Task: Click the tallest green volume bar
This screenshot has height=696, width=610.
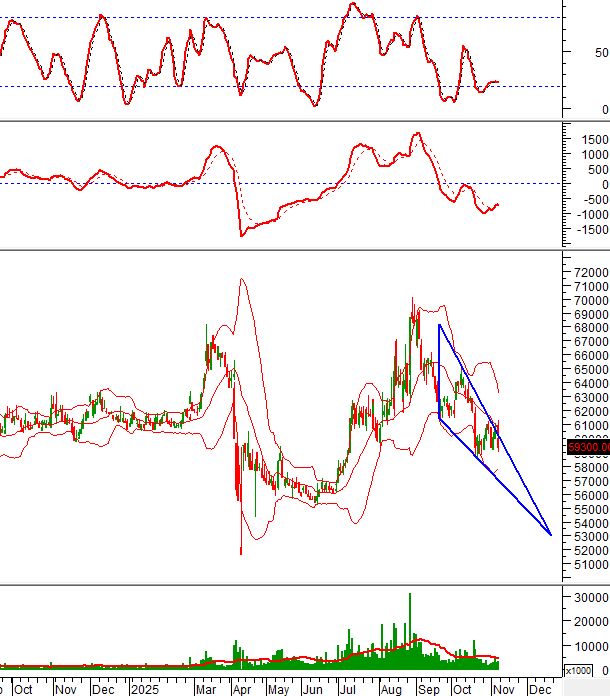Action: click(x=409, y=625)
